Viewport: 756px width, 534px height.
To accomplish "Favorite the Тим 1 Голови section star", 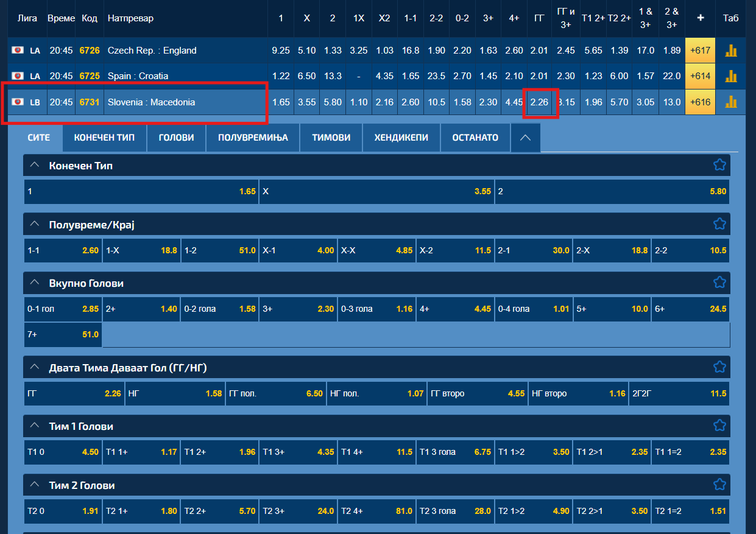I will [719, 426].
